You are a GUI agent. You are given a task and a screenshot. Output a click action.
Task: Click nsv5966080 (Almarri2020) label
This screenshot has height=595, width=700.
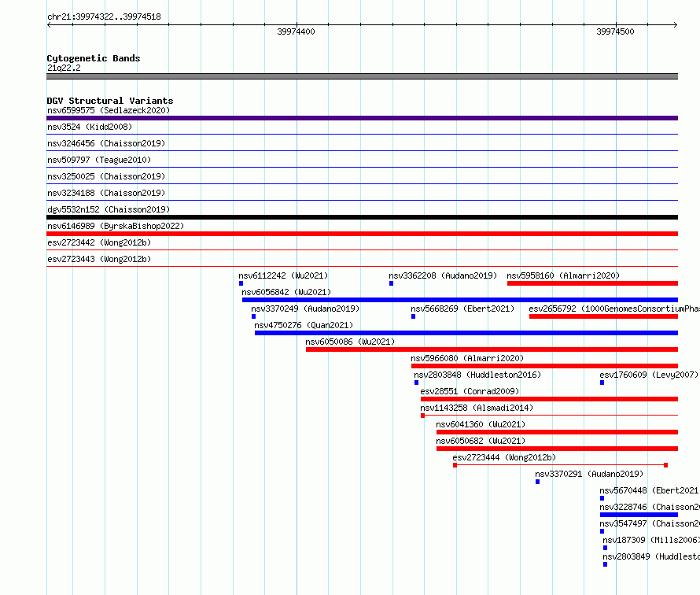coord(467,358)
